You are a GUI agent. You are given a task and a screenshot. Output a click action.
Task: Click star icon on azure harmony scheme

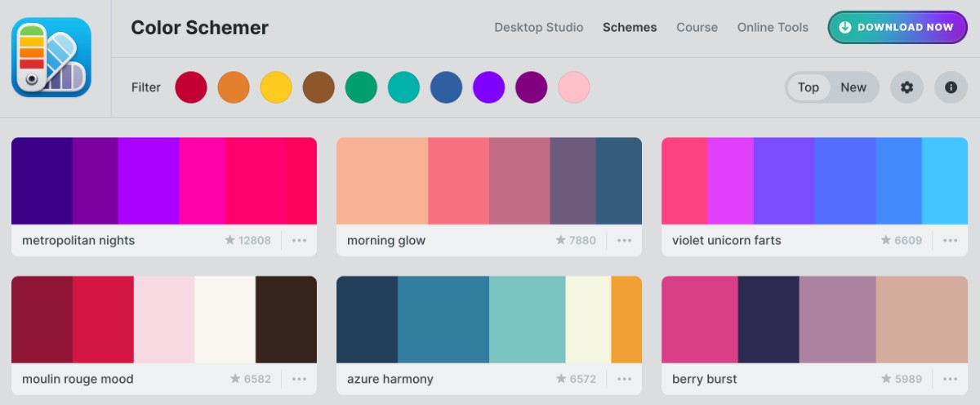560,379
